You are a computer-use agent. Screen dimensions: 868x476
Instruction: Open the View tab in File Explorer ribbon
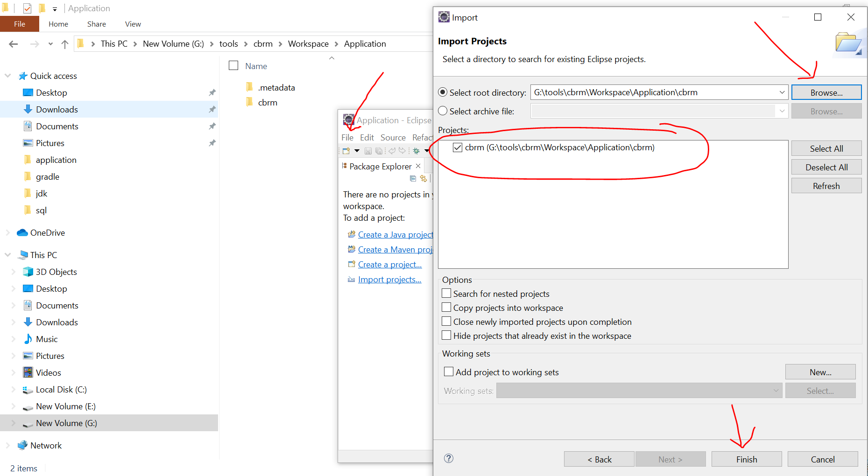[133, 24]
